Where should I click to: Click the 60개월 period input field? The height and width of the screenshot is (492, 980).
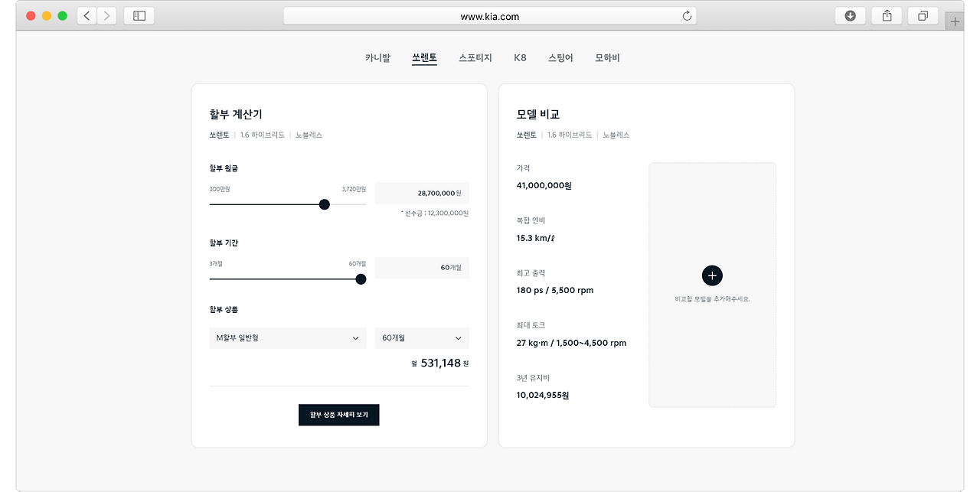pos(422,268)
